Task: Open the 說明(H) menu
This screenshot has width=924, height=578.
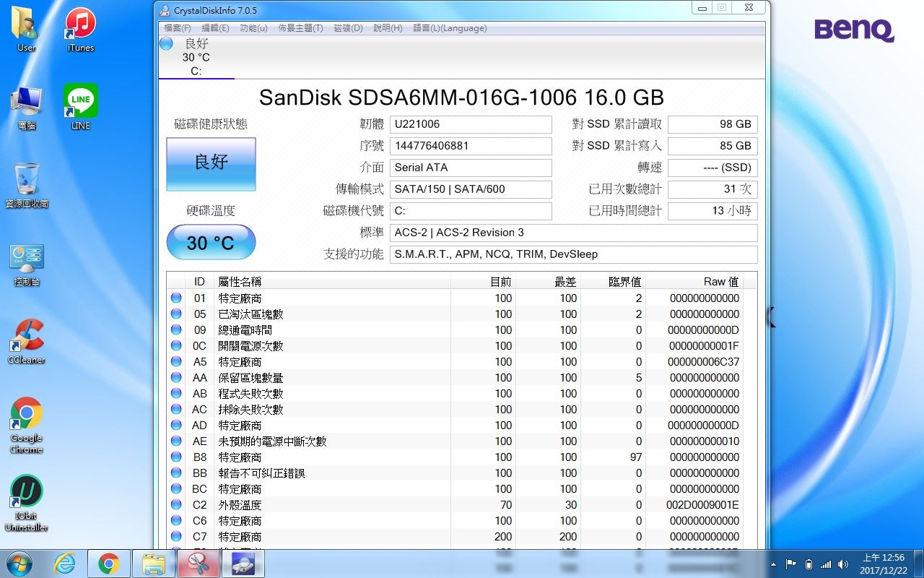Action: coord(388,28)
